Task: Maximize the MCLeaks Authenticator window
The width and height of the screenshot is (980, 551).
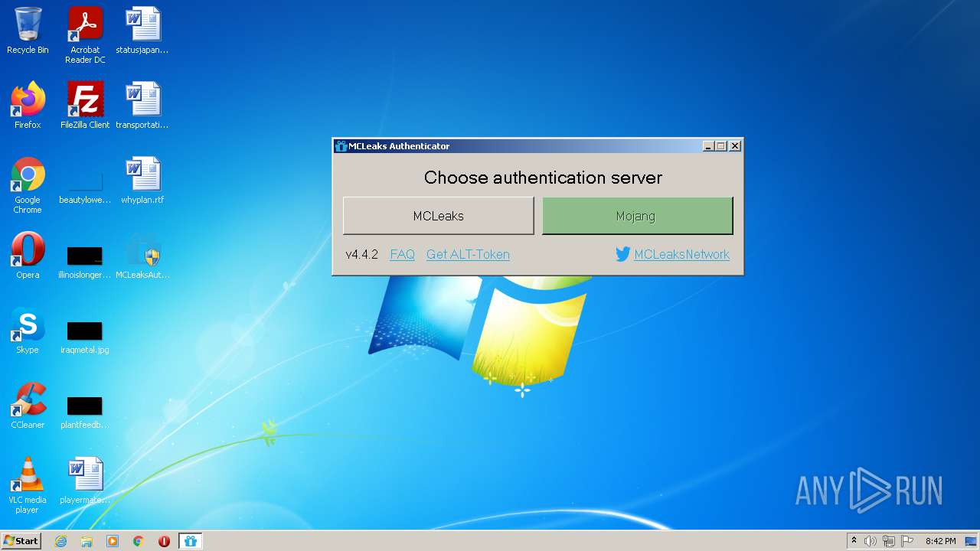Action: pyautogui.click(x=721, y=146)
